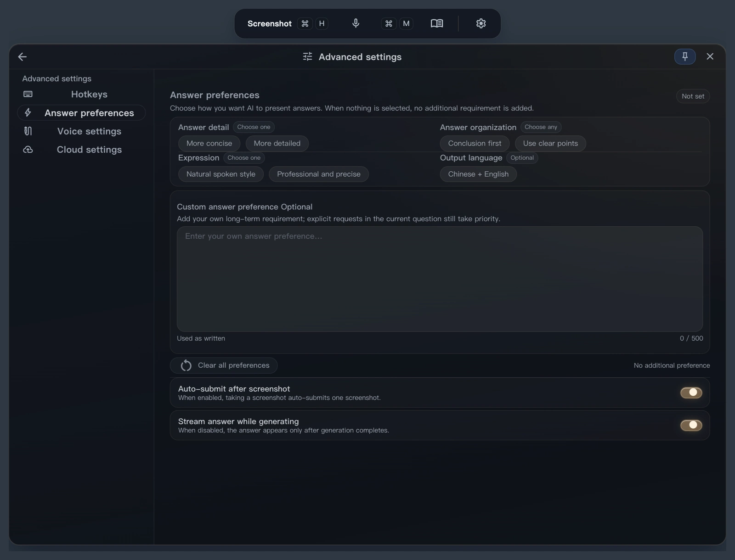Click the back arrow icon

[22, 56]
